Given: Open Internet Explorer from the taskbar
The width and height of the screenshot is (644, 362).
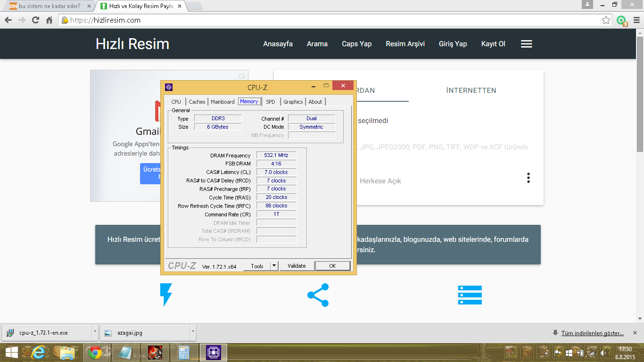Looking at the screenshot, I should pyautogui.click(x=40, y=353).
